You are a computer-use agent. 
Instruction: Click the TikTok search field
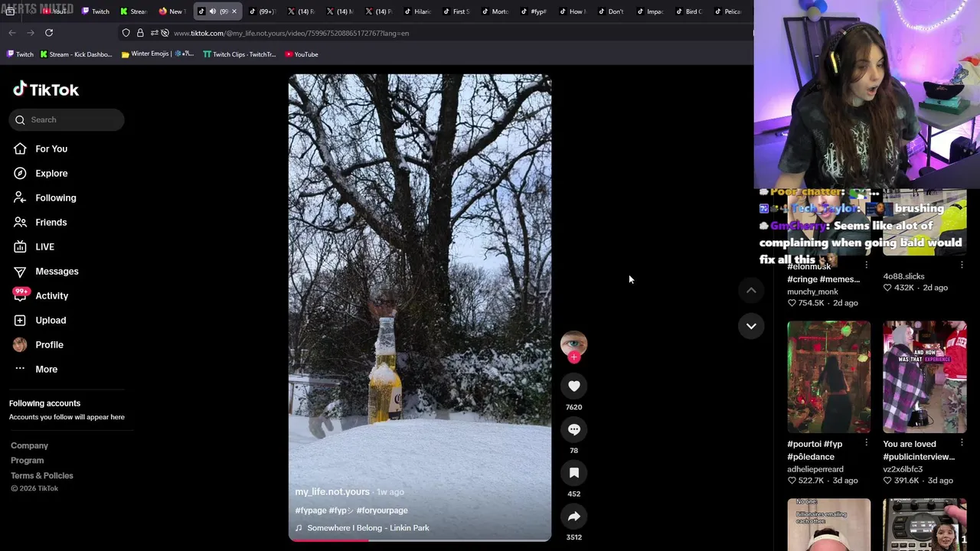pyautogui.click(x=67, y=119)
